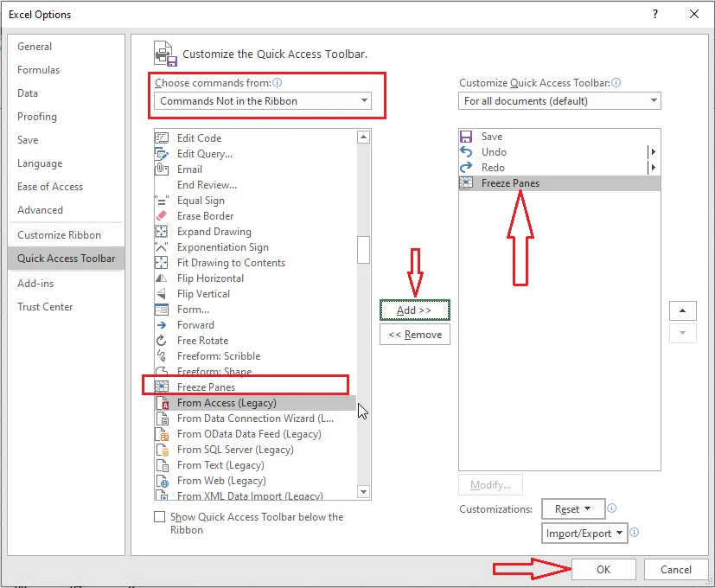Select the Freeform Scribble icon
Image resolution: width=715 pixels, height=588 pixels.
[162, 356]
